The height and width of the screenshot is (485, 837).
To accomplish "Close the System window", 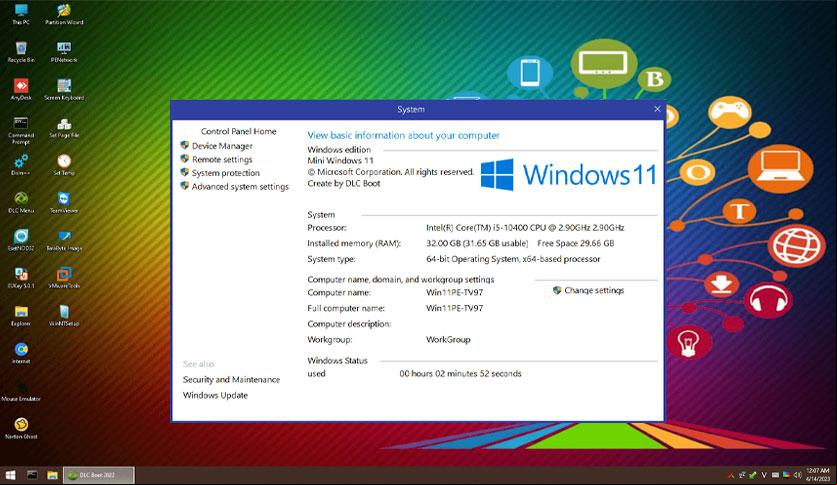I will 657,109.
